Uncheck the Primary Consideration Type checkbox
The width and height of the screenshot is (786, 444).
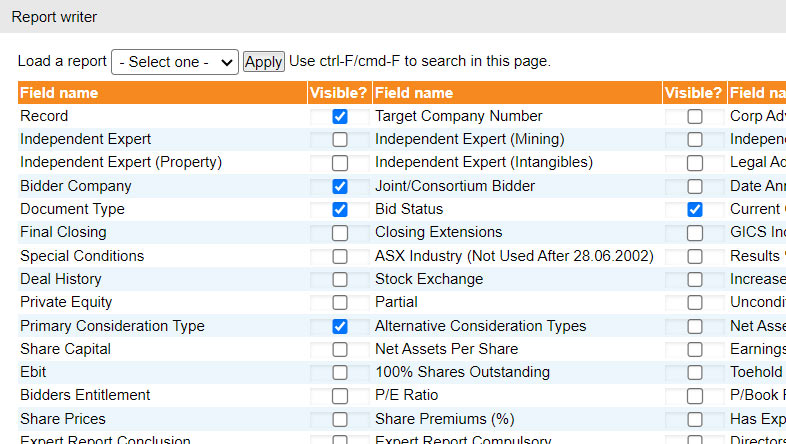coord(340,327)
